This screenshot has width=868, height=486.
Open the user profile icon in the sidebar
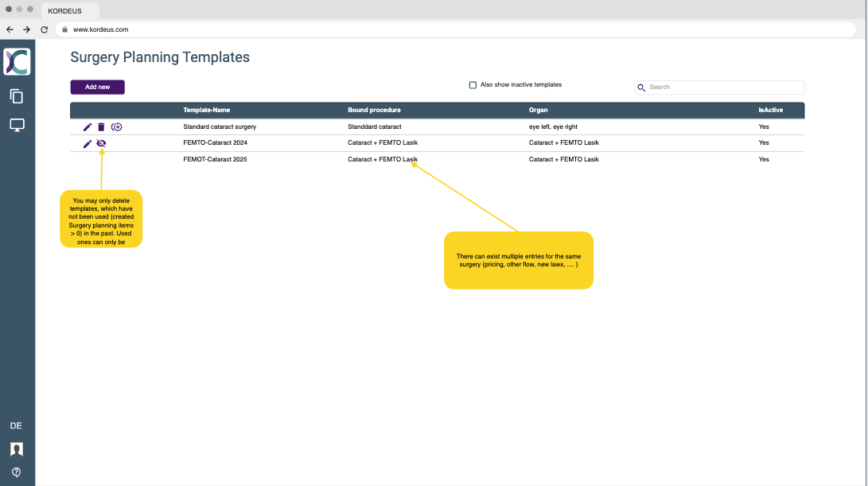[17, 449]
